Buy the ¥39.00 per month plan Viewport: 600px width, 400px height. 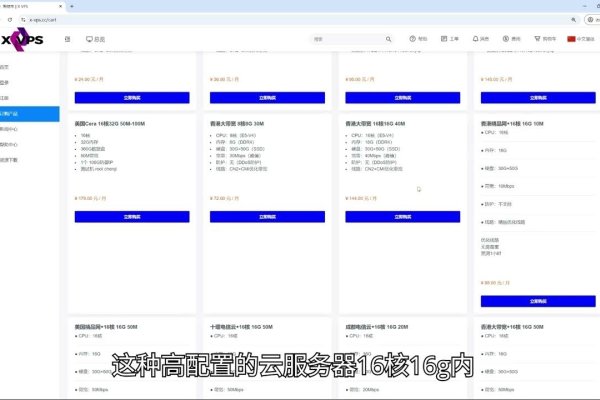click(x=267, y=98)
